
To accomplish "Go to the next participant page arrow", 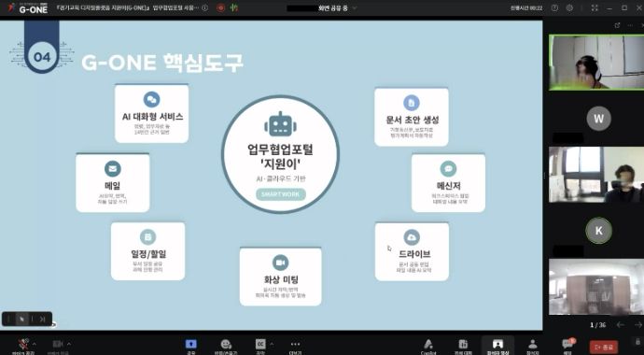I will coord(637,325).
